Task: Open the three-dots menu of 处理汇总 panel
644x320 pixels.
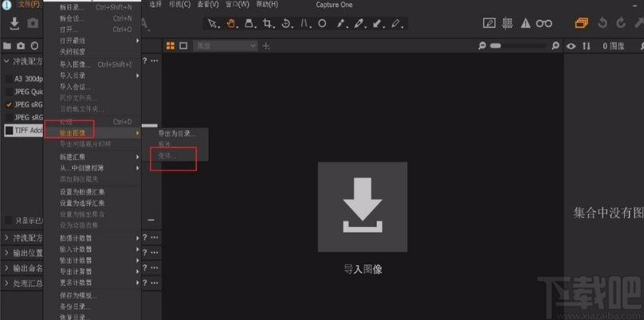Action: [155, 283]
